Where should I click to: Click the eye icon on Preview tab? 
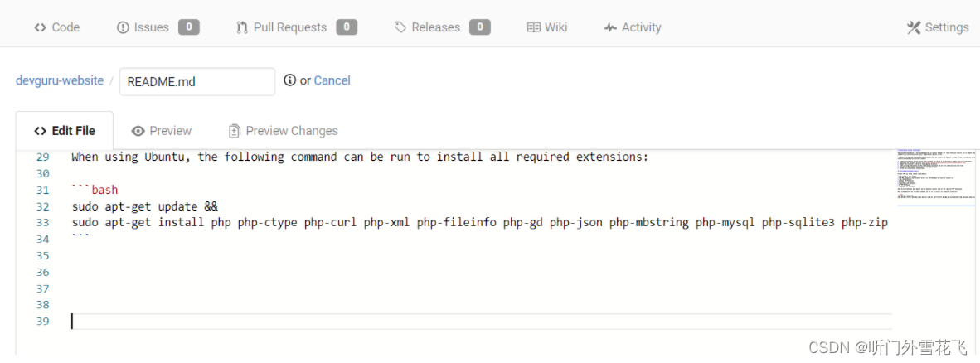coord(138,131)
